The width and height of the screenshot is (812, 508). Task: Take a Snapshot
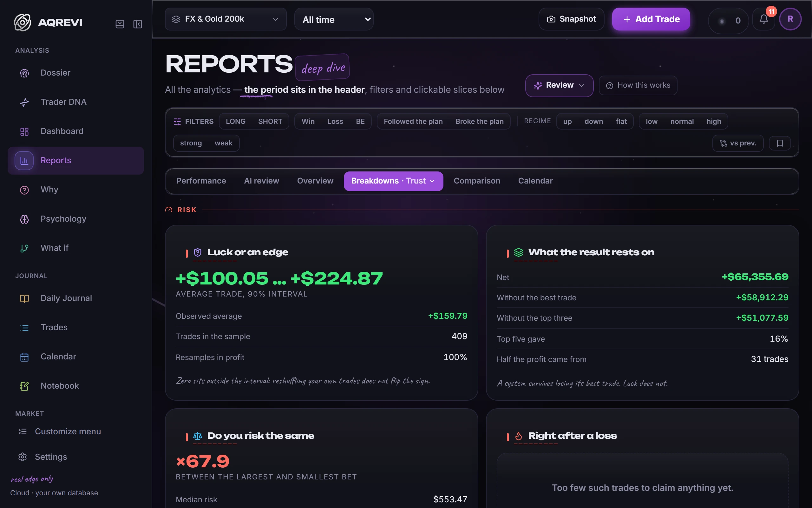(571, 19)
